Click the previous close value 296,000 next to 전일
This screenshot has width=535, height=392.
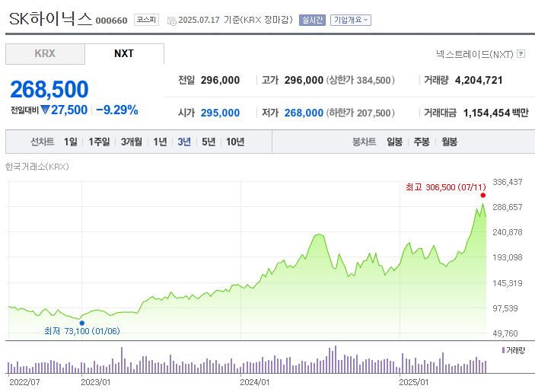220,80
